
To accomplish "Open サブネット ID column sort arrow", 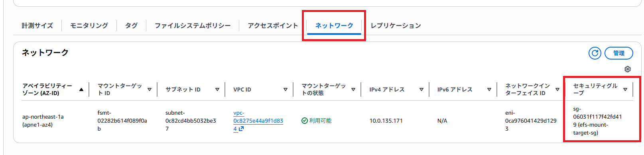I will tap(217, 89).
